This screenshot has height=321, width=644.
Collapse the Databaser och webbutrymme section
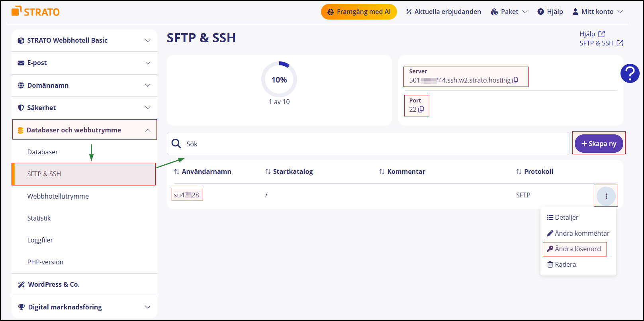pyautogui.click(x=147, y=130)
